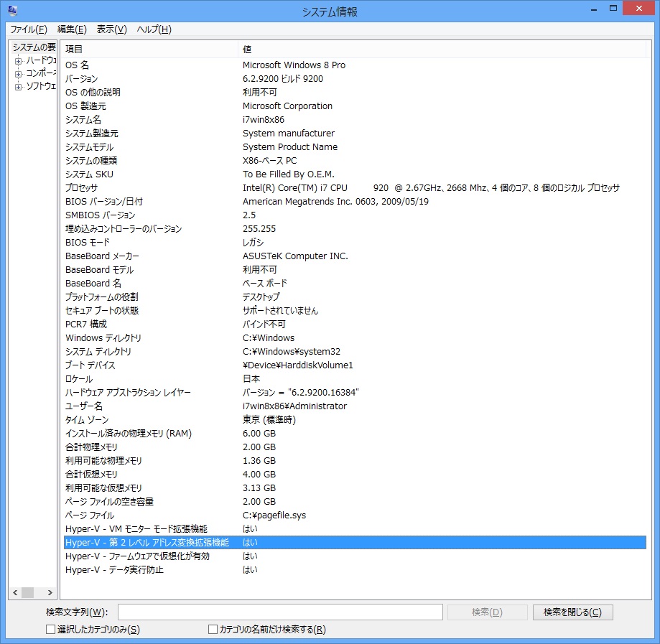Select the タイム ゾーン row

coord(355,420)
